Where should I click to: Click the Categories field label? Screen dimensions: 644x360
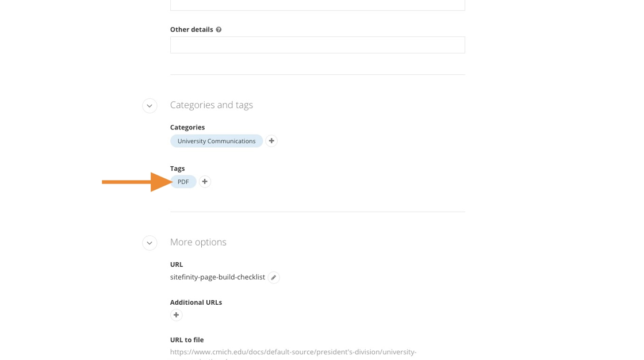[x=187, y=127]
